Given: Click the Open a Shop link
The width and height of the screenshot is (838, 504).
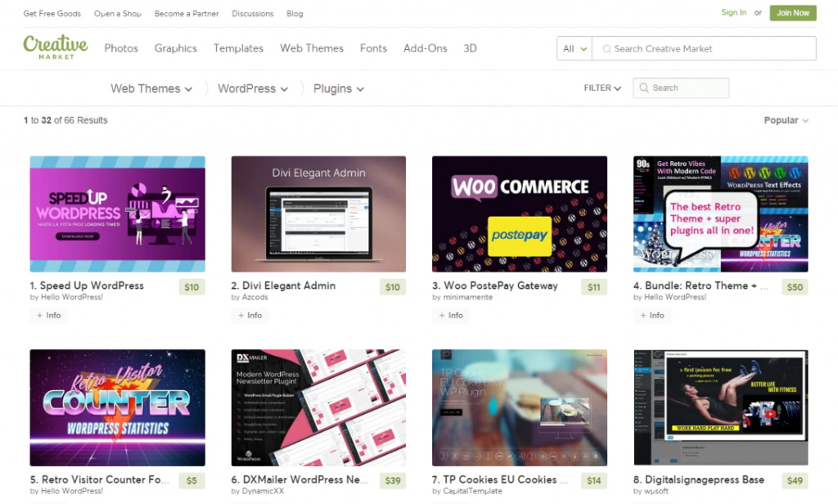Looking at the screenshot, I should [x=118, y=13].
